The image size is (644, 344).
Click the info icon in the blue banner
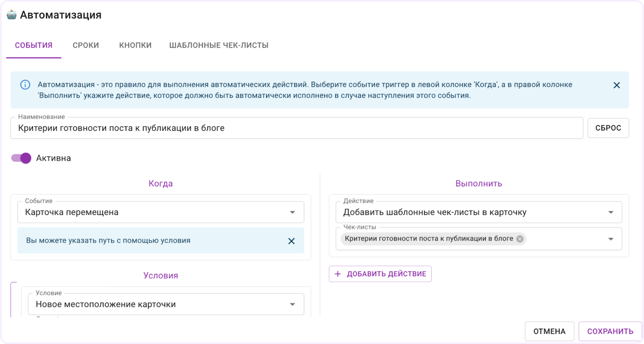coord(25,85)
